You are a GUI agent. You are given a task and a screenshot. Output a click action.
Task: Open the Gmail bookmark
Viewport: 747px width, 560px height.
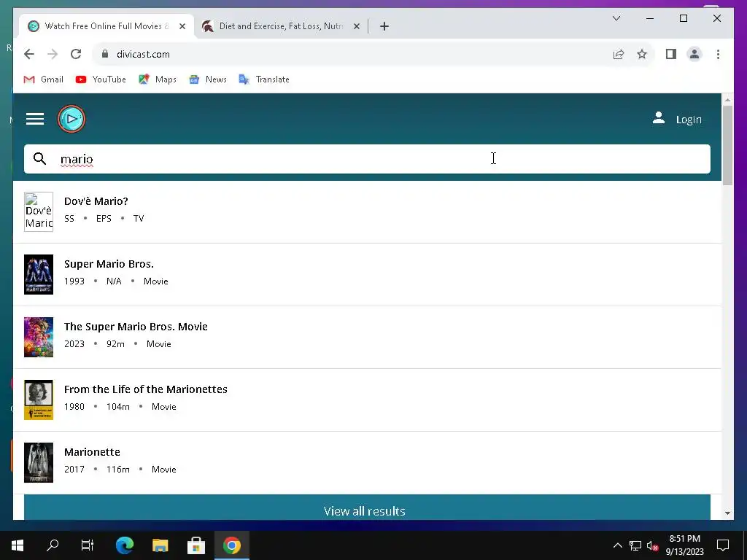click(x=43, y=79)
